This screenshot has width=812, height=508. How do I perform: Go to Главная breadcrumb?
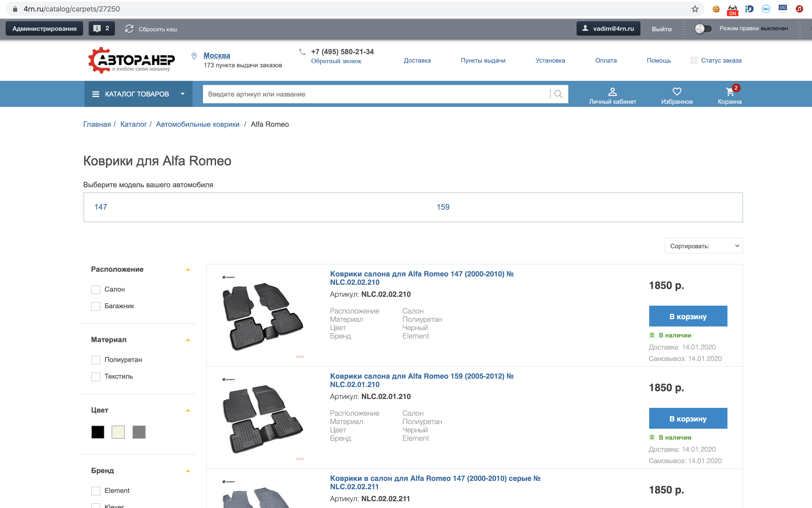point(97,124)
